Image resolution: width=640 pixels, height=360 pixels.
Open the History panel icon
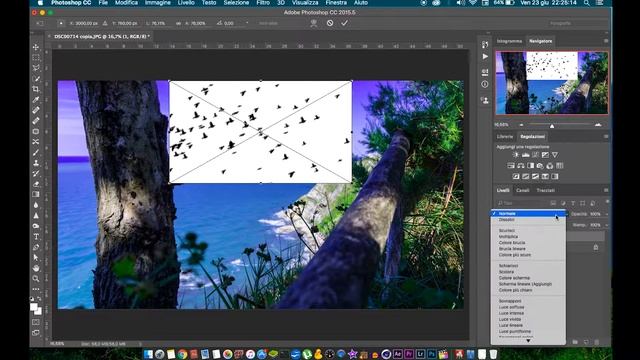point(485,45)
